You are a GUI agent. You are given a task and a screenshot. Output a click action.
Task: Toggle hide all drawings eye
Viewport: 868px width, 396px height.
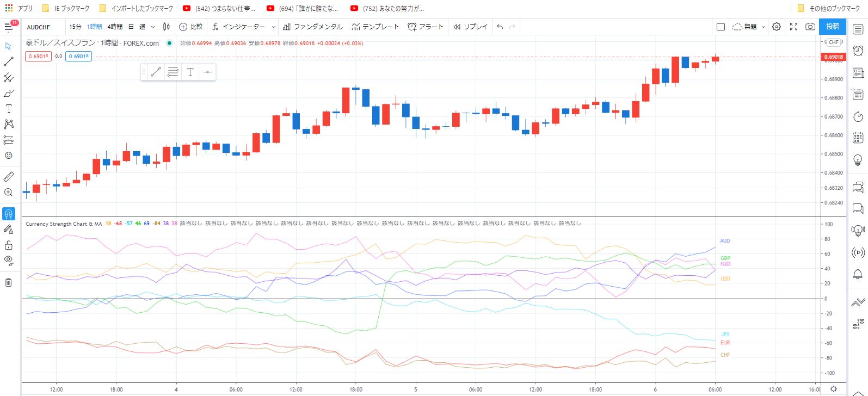[x=9, y=261]
